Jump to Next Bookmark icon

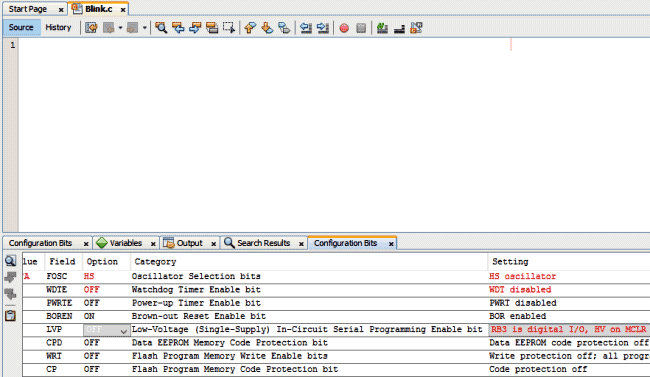coord(267,28)
